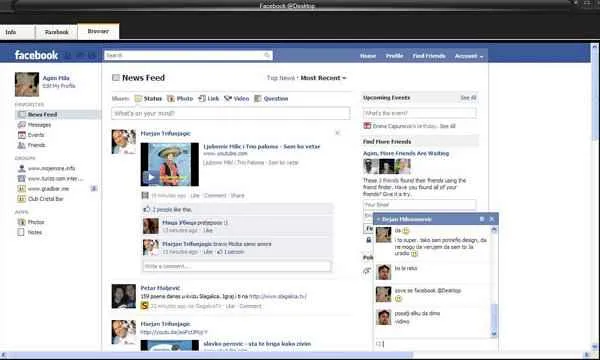This screenshot has width=600, height=360.
Task: Open the Photos app in sidebar
Action: [36, 222]
